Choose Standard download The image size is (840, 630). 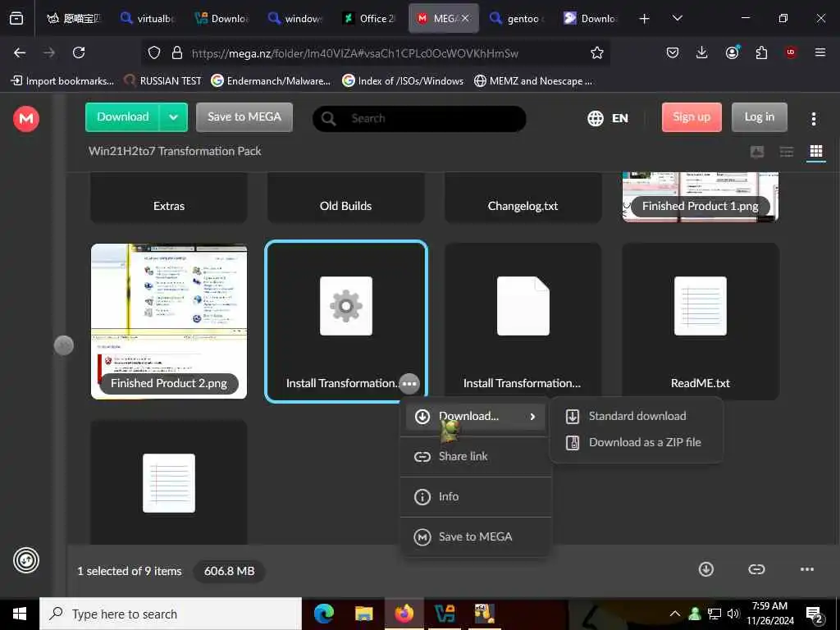(x=637, y=416)
